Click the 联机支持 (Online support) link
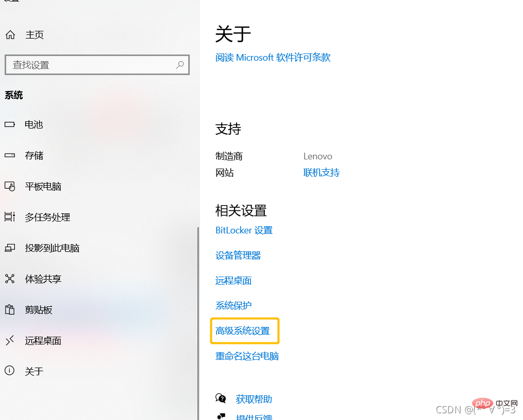Screen dimensions: 523x420 pos(321,172)
